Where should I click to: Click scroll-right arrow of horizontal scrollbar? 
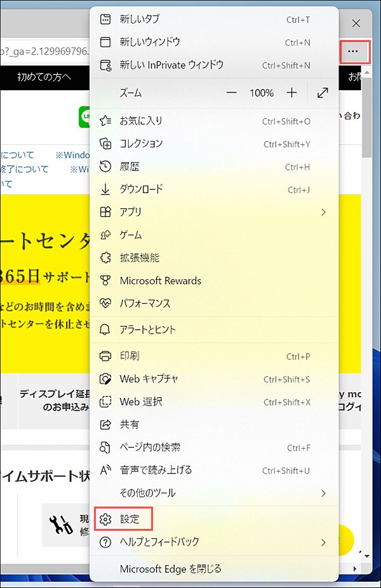[x=355, y=569]
